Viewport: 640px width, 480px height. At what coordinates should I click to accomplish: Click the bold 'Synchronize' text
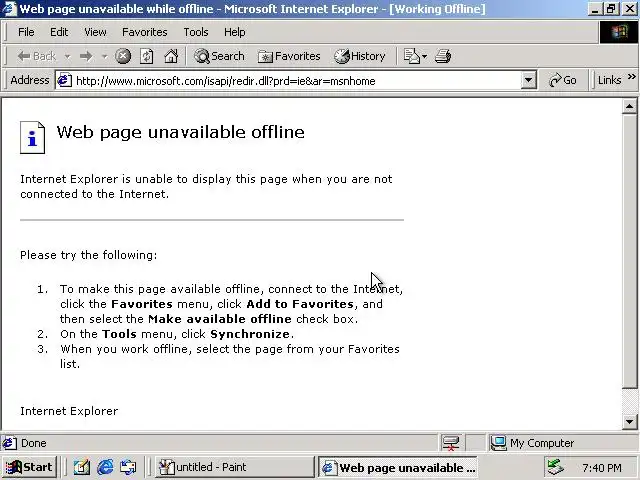click(x=250, y=334)
